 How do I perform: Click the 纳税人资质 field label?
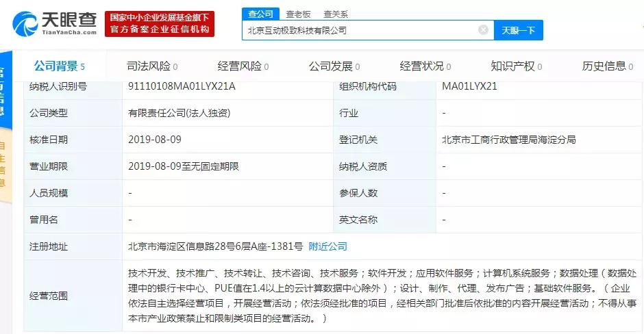tap(363, 166)
